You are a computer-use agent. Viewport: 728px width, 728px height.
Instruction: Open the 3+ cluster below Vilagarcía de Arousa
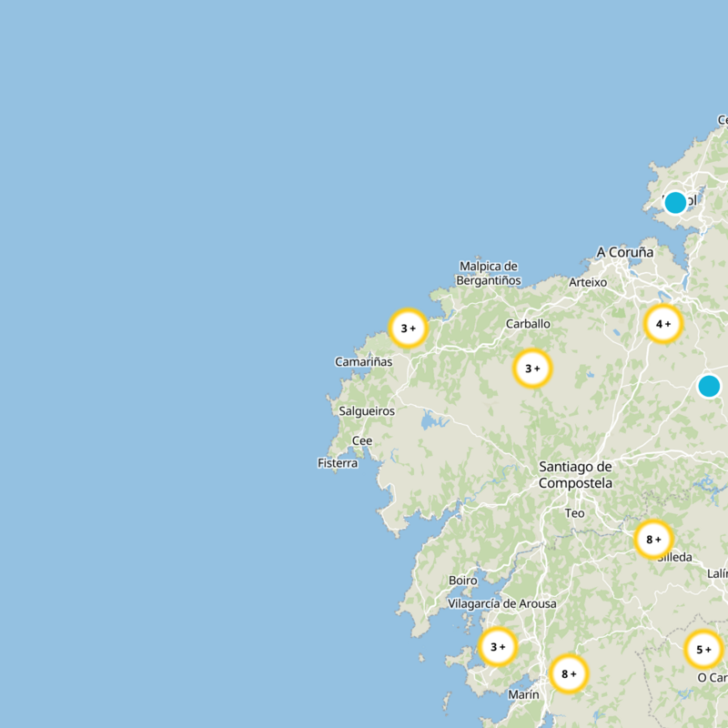click(x=498, y=647)
